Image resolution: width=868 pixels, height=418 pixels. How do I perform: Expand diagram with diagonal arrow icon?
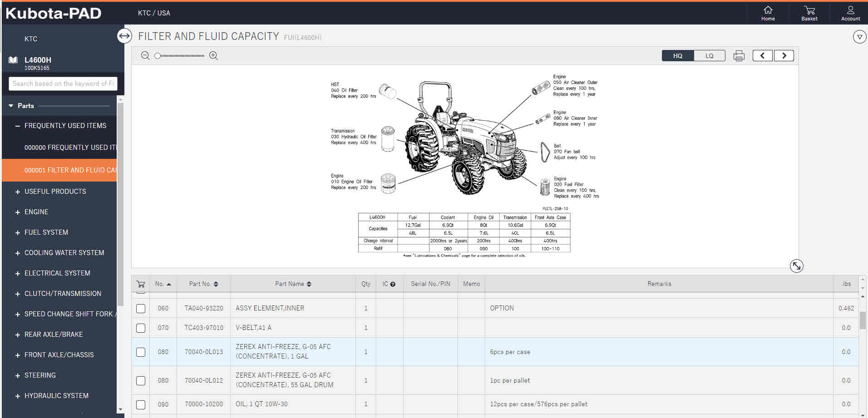796,266
